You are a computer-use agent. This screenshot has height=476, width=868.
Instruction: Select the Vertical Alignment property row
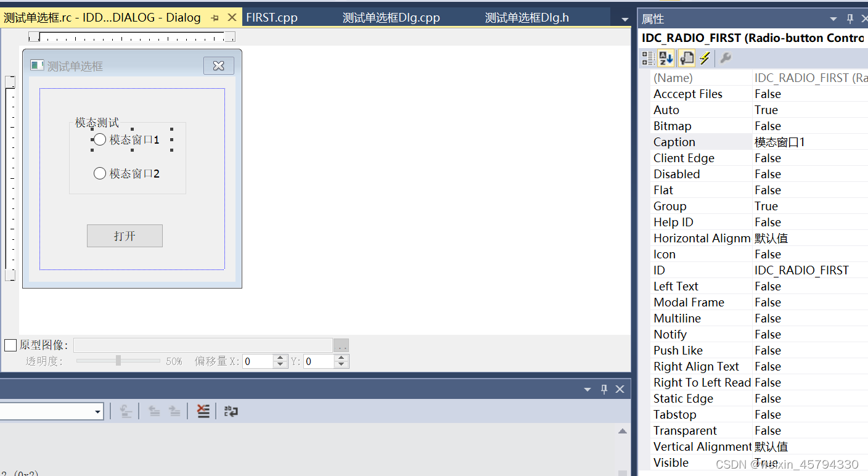point(759,446)
